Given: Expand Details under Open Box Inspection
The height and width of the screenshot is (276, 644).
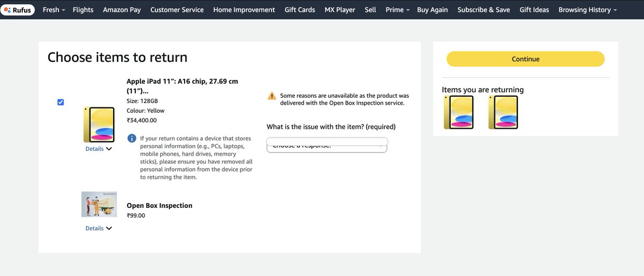Looking at the screenshot, I should [99, 228].
